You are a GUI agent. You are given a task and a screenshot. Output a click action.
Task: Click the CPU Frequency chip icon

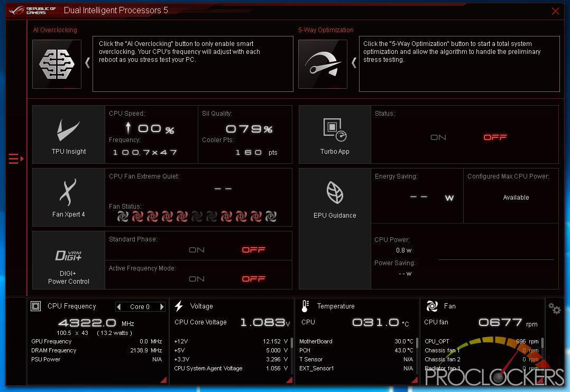click(35, 306)
